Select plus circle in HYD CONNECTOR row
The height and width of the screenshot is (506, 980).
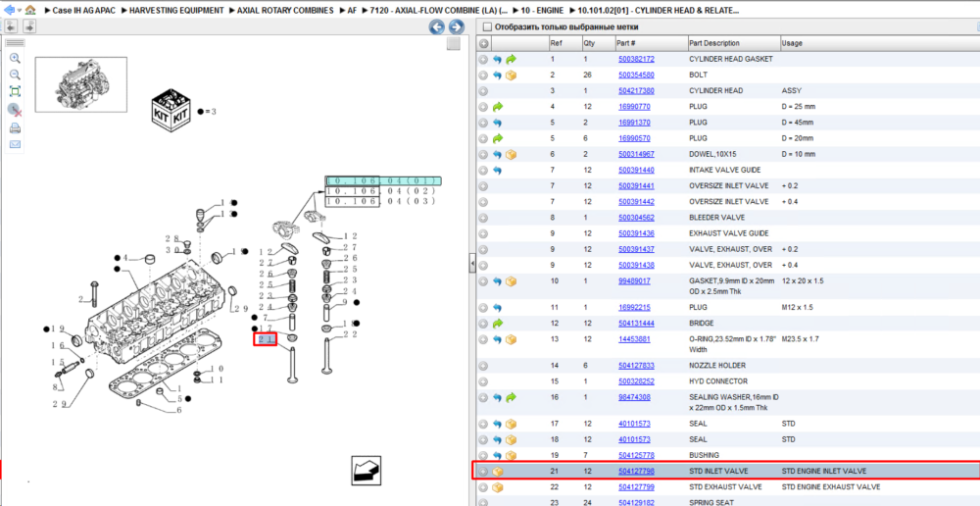pyautogui.click(x=483, y=381)
